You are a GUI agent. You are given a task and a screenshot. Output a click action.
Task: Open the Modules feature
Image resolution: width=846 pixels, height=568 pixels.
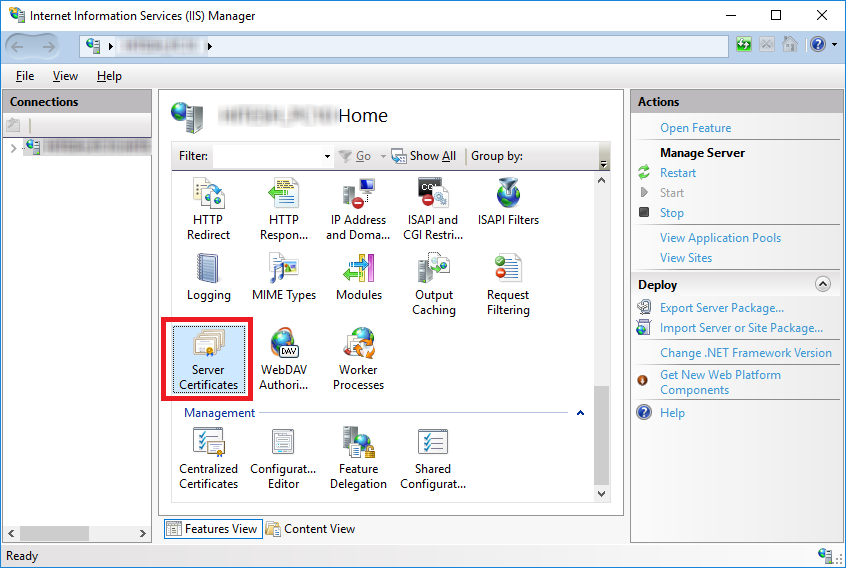point(359,277)
